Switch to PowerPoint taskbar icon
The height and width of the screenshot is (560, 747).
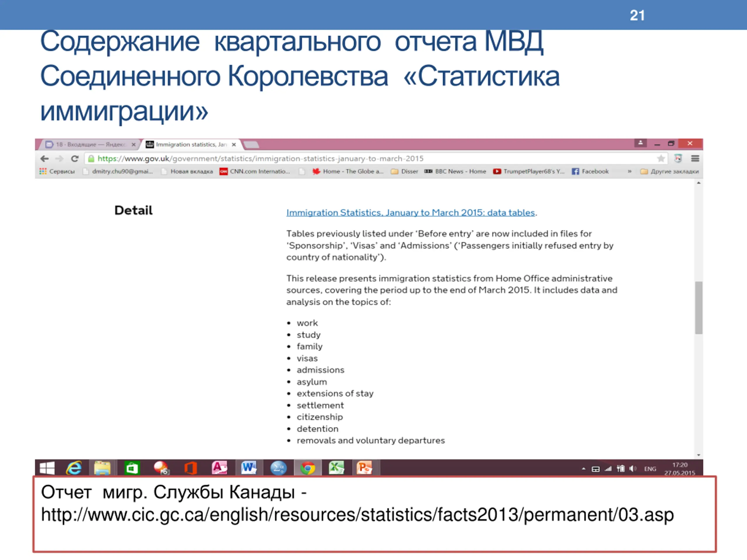(x=364, y=468)
